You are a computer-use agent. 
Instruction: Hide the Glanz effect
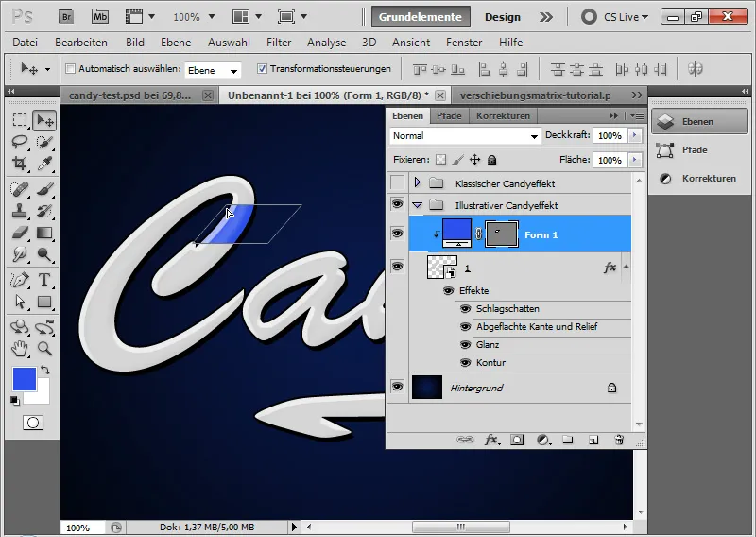tap(465, 345)
